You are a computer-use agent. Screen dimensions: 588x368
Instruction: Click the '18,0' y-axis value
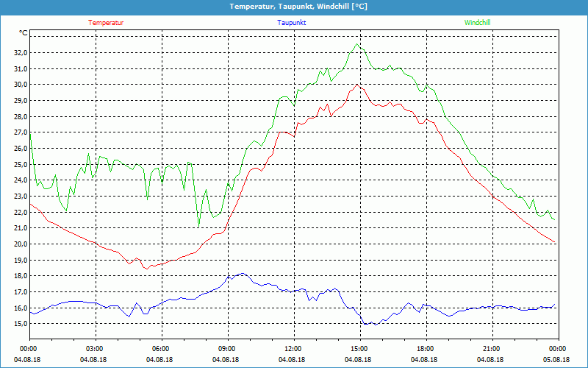point(21,276)
